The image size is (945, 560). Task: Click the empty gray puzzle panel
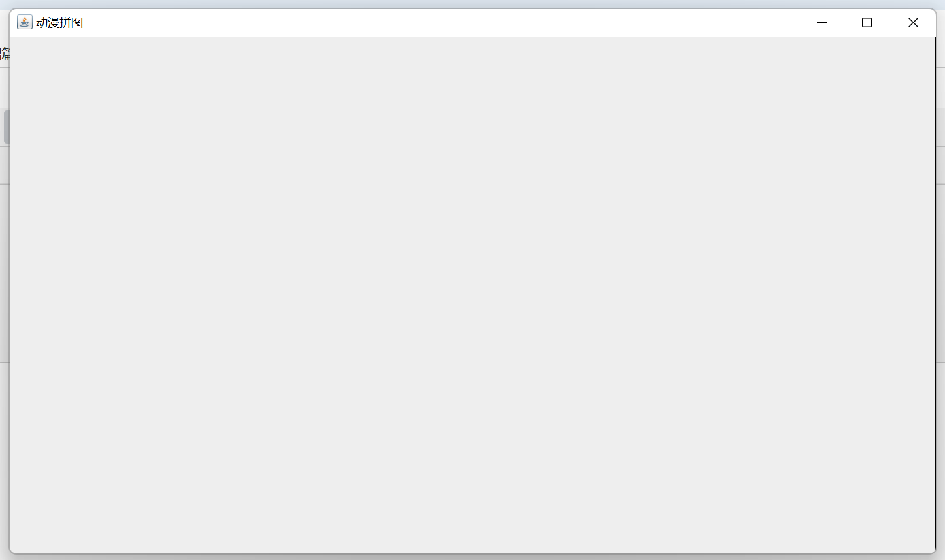pyautogui.click(x=472, y=295)
